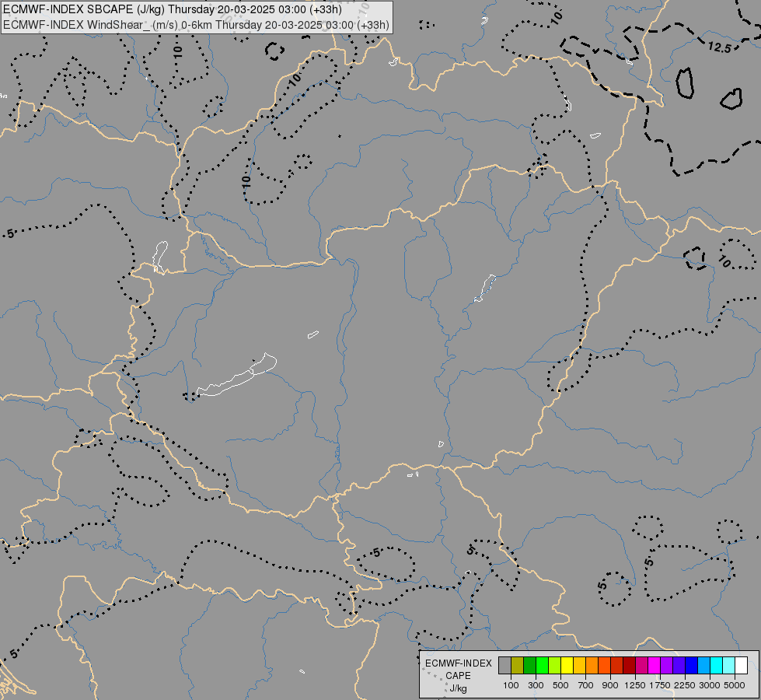Screen dimensions: 761x700
Task: Select the dark green legend swatch
Action: pos(529,665)
